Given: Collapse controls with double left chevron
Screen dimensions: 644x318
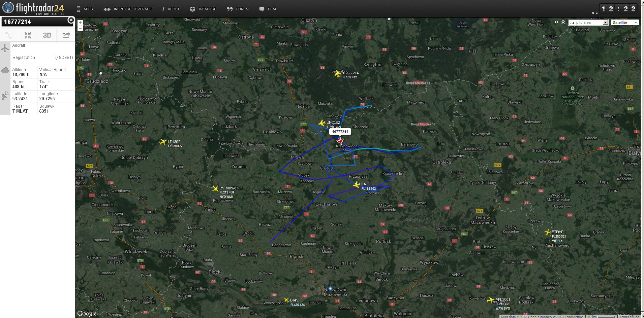Looking at the screenshot, I should tap(556, 22).
